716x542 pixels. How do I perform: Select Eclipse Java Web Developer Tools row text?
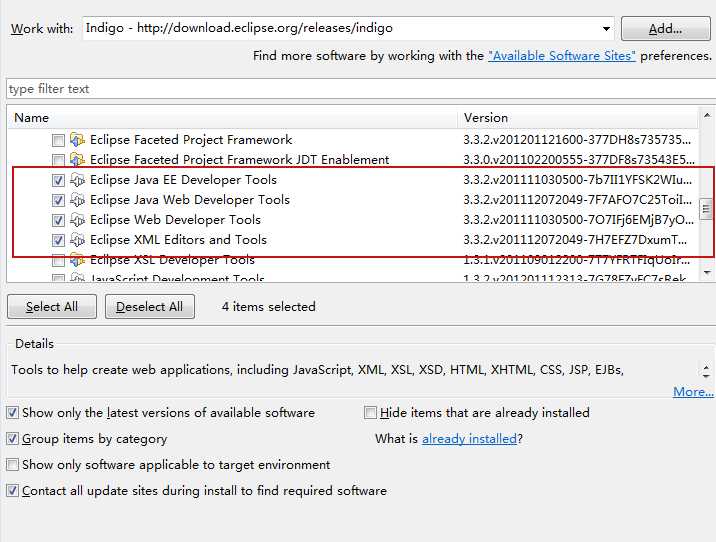[190, 200]
